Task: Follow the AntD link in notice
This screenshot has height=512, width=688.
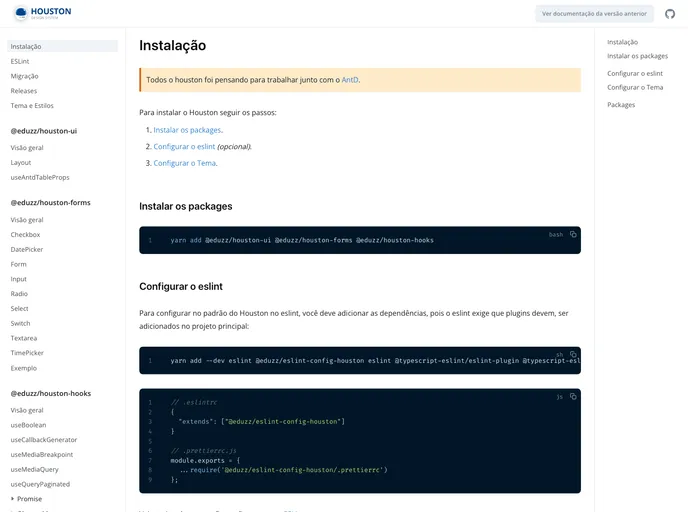Action: click(x=349, y=80)
